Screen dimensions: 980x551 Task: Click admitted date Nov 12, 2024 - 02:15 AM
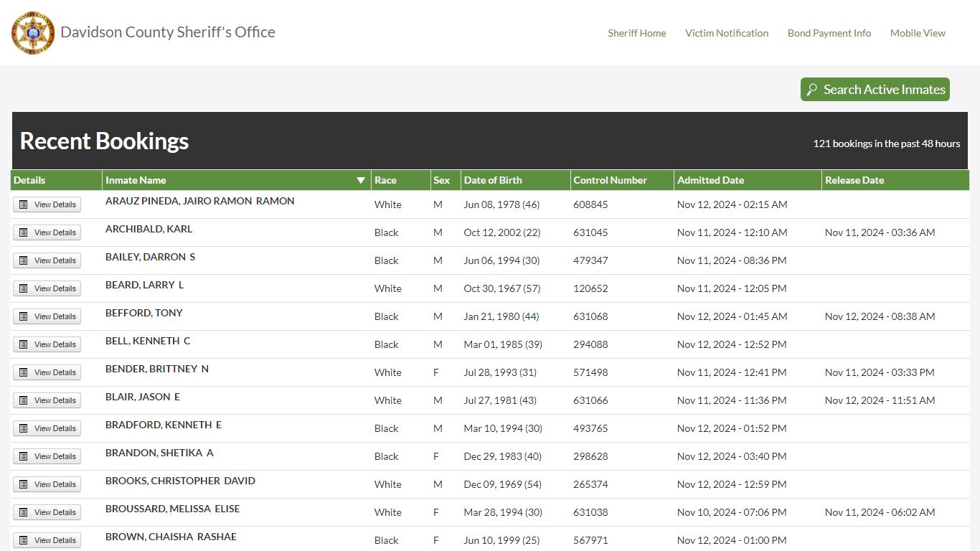(x=732, y=204)
